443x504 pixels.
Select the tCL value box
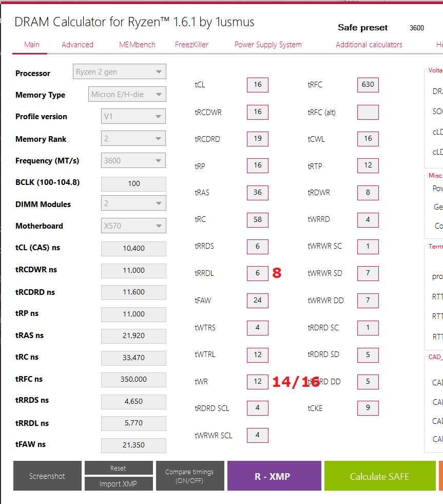click(x=258, y=85)
